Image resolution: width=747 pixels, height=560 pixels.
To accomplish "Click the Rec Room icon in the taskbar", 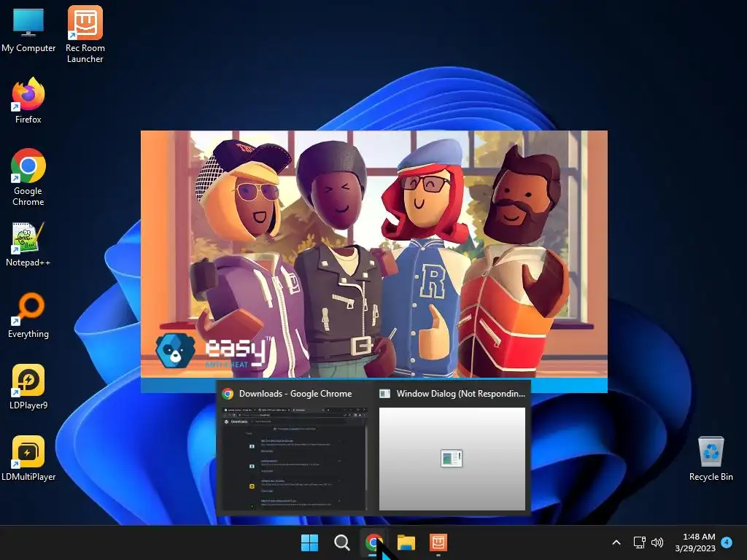I will (438, 542).
